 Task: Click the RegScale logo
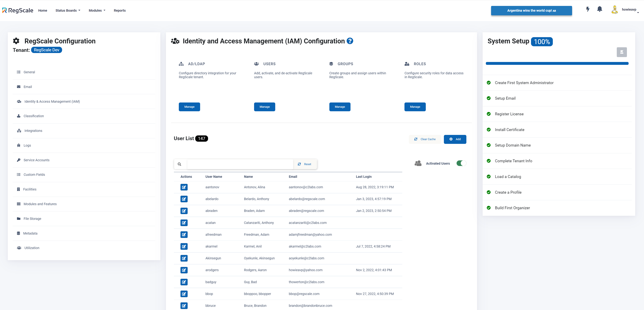(18, 10)
